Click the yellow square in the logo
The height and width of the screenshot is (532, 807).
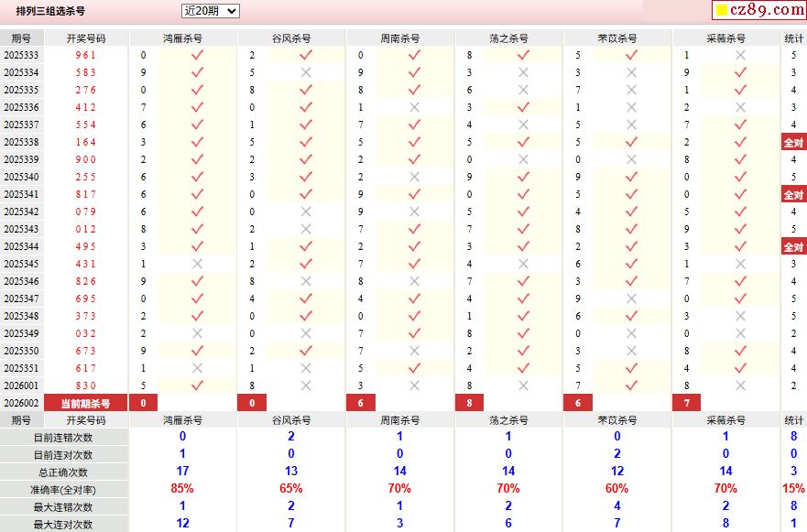[722, 10]
